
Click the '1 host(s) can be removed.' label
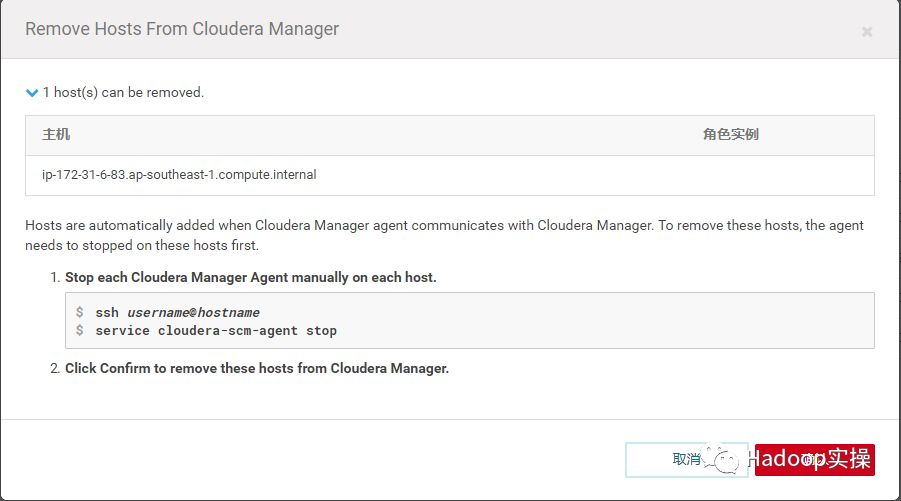tap(123, 93)
